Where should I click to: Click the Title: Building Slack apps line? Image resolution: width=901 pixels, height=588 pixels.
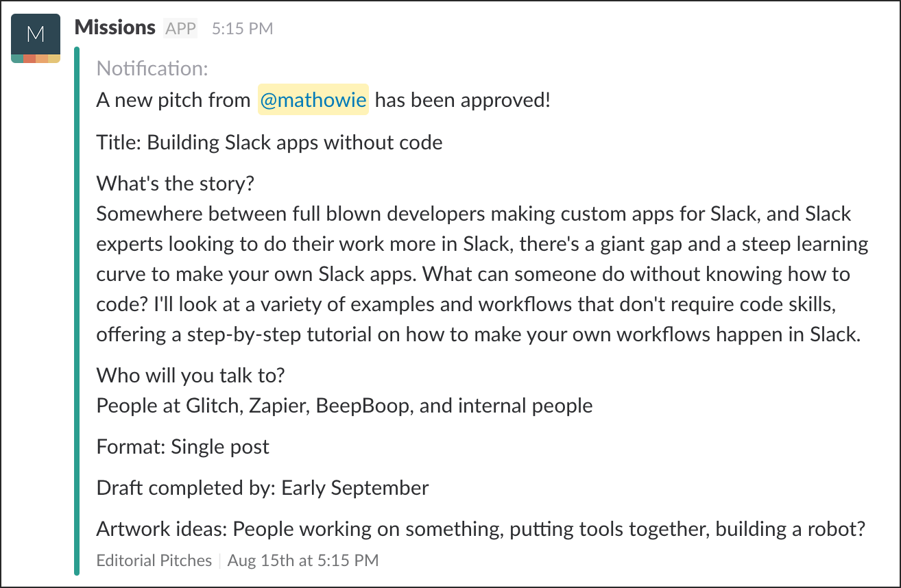coord(269,143)
